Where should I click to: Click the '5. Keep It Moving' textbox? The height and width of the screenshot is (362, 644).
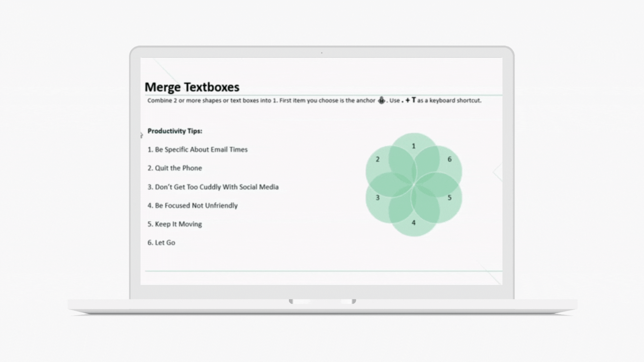point(175,224)
